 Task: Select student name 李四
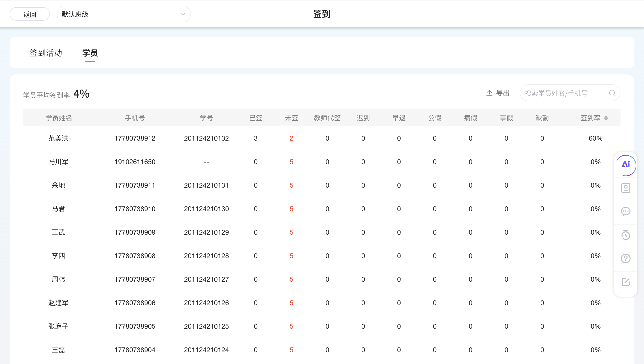58,256
